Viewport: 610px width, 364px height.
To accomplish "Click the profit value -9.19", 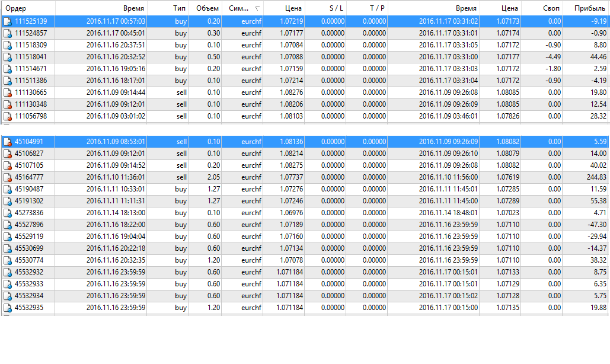I will point(599,21).
